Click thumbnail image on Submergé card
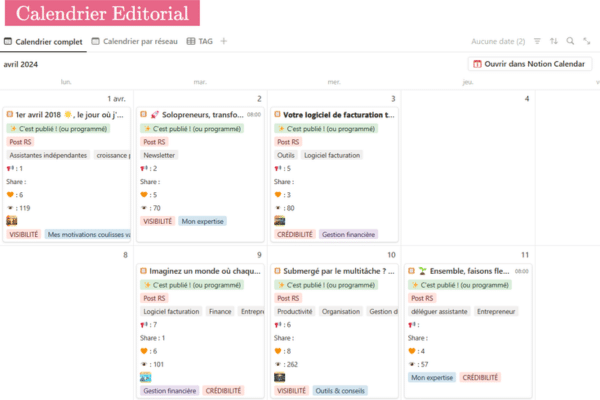Viewport: 600px width, 400px height. pos(280,377)
